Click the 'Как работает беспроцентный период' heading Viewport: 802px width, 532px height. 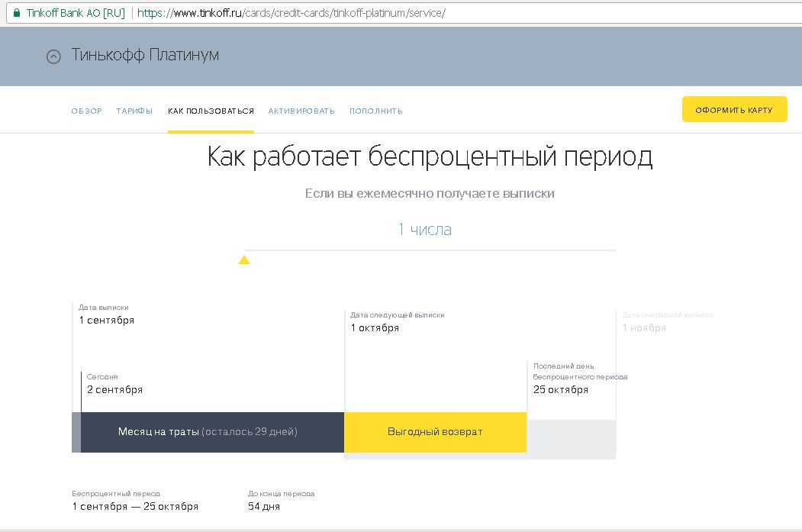430,156
